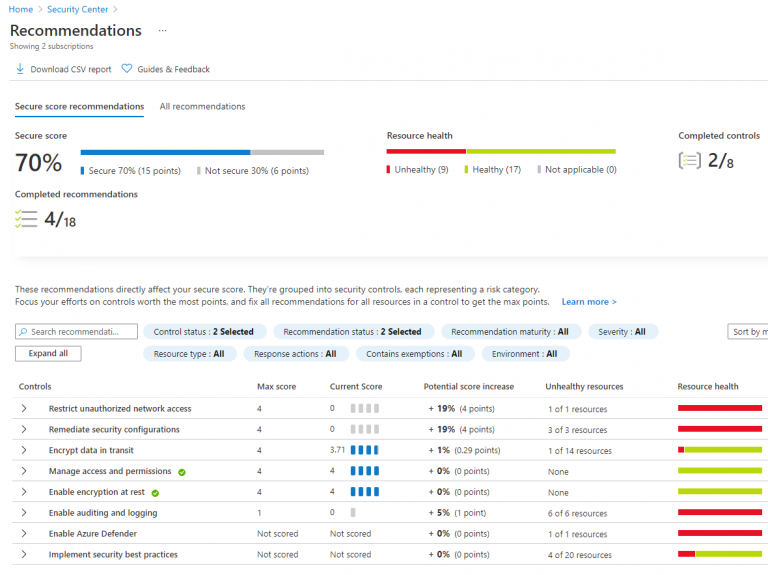Sort by Potential score increase column header
Image resolution: width=768 pixels, height=575 pixels.
pos(469,386)
